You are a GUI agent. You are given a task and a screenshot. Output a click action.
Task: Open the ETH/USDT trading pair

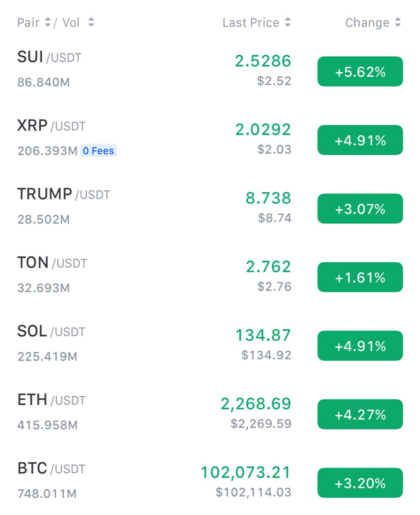click(210, 412)
